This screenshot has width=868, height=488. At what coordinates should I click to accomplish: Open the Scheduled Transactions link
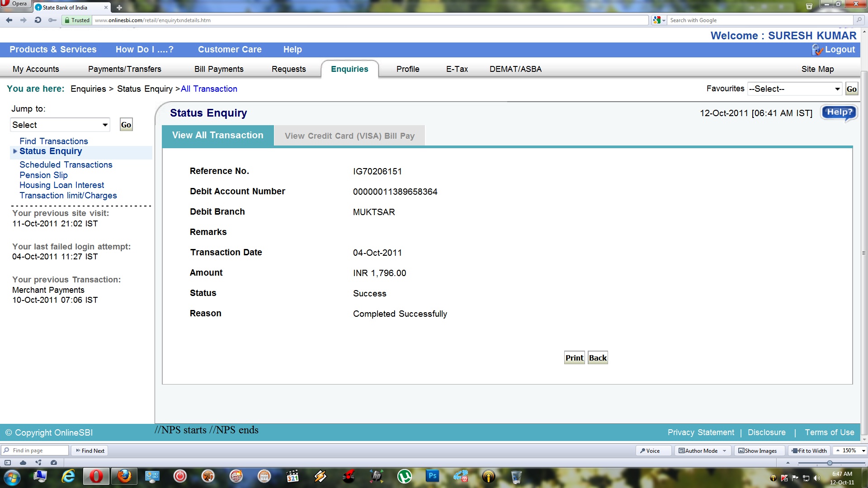(66, 165)
